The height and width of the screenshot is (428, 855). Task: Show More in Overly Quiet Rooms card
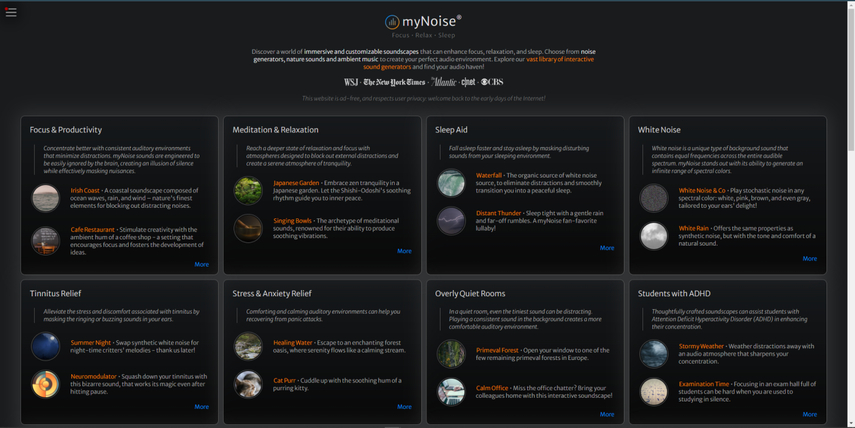[607, 414]
